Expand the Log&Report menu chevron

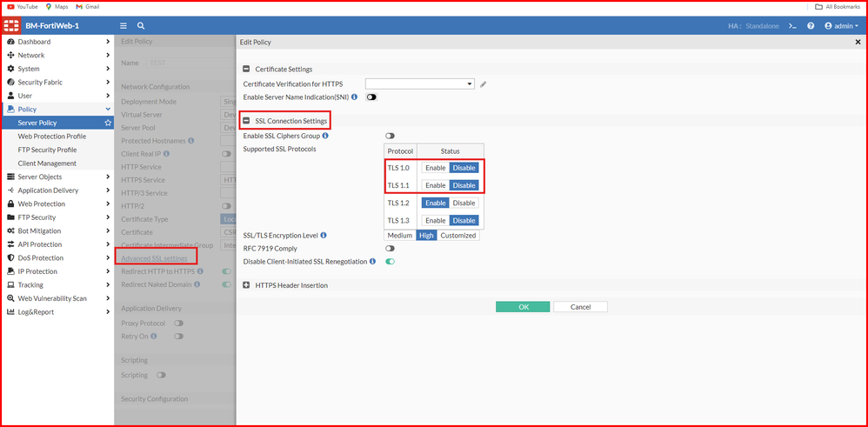(108, 312)
